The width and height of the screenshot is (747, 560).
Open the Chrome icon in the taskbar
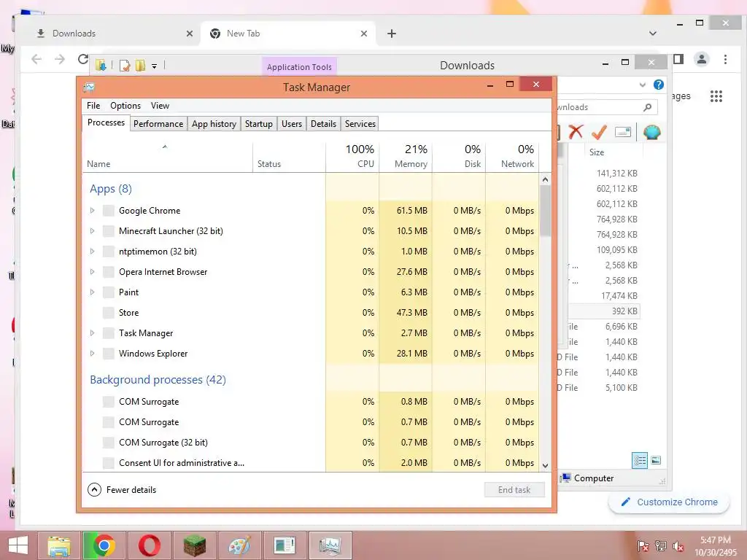pyautogui.click(x=104, y=545)
